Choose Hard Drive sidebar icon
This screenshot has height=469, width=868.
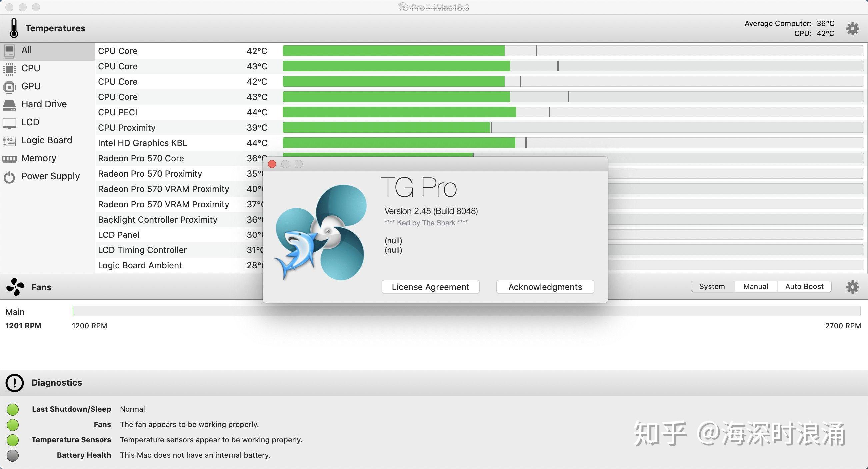[x=9, y=105]
